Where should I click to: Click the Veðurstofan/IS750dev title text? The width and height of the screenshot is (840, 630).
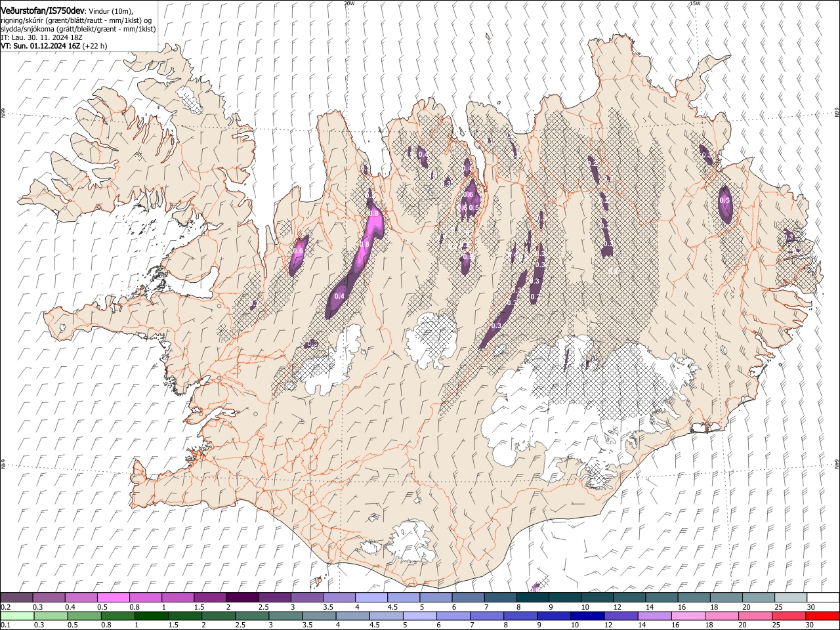pyautogui.click(x=42, y=11)
